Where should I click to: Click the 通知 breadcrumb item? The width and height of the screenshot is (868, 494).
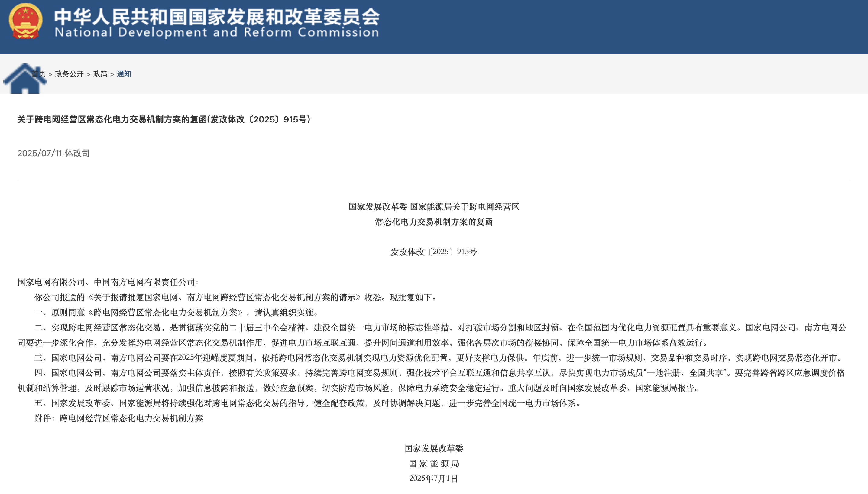pyautogui.click(x=124, y=74)
